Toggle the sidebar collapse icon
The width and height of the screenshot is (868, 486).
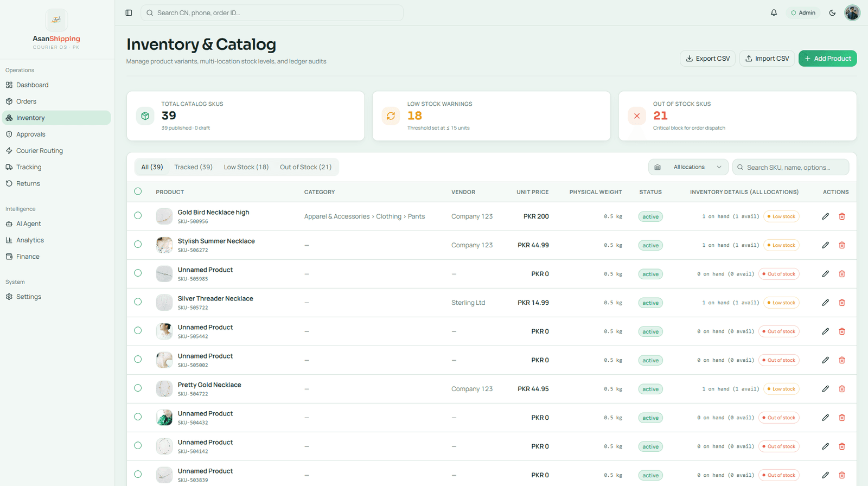coord(129,13)
